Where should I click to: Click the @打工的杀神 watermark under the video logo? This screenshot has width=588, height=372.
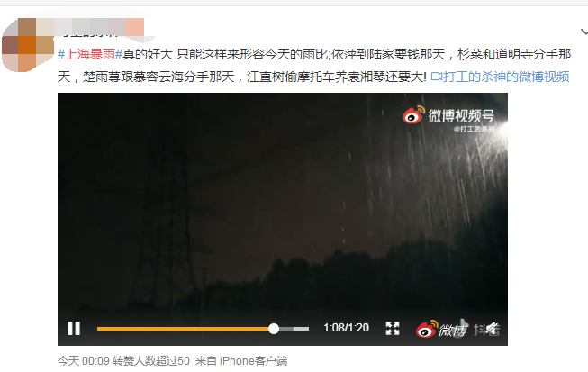point(474,130)
